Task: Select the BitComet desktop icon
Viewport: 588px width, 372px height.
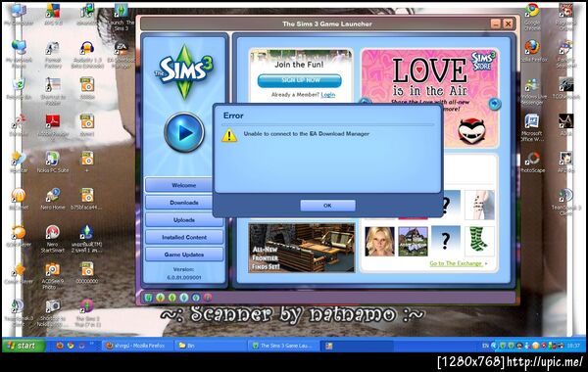Action: coord(18,199)
